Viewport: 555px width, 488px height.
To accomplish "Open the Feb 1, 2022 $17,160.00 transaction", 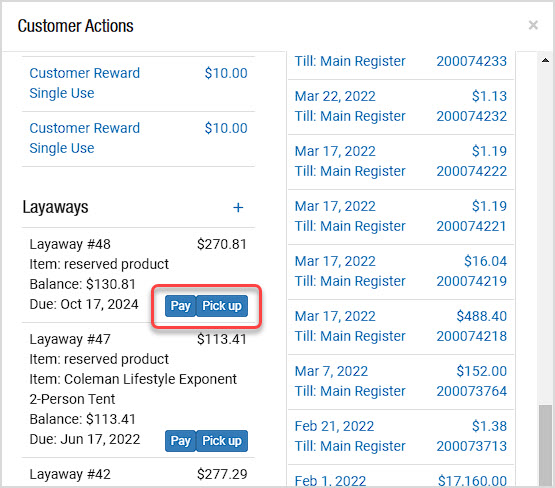I will [x=401, y=476].
